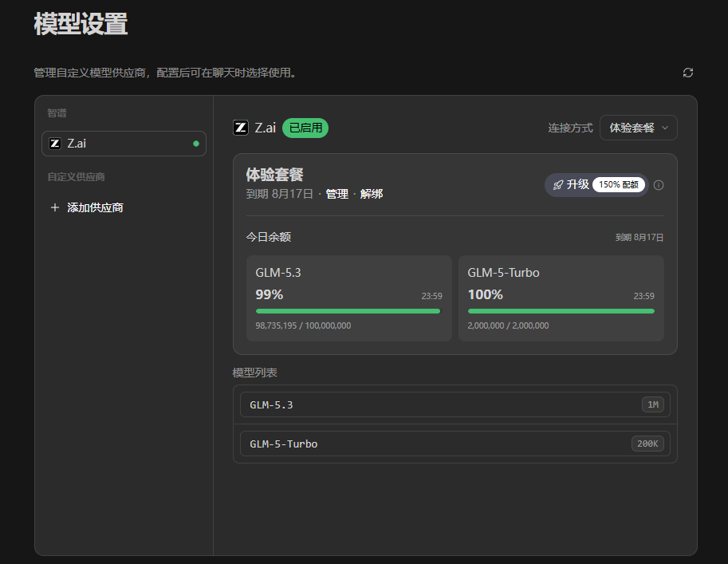Viewport: 728px width, 564px height.
Task: Click the 200K context badge
Action: [x=647, y=444]
